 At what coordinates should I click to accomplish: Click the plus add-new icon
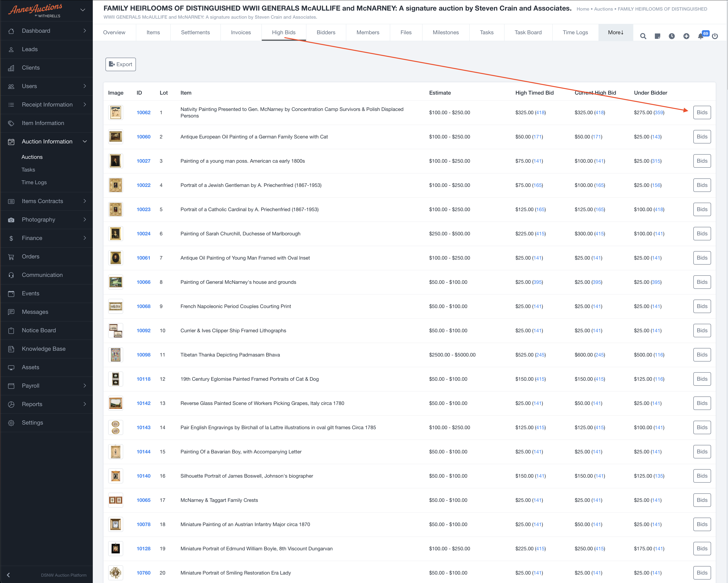point(686,36)
